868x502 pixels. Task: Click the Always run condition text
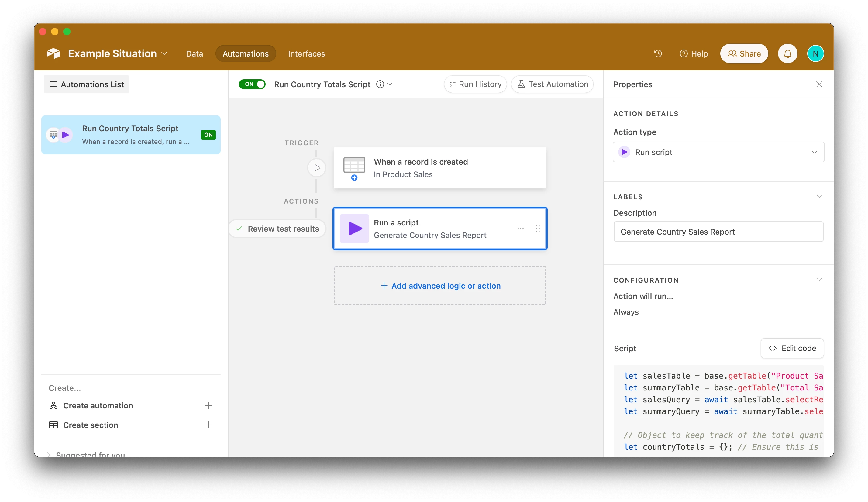tap(626, 312)
